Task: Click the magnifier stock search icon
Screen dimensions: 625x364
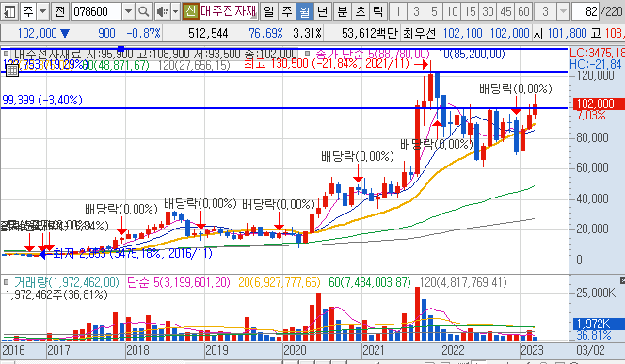Action: coord(143,11)
